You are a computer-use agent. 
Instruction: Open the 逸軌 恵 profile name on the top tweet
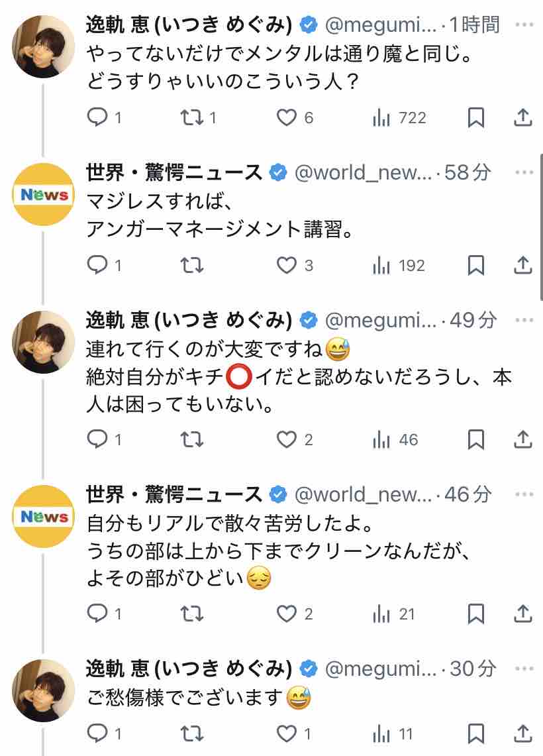(189, 25)
